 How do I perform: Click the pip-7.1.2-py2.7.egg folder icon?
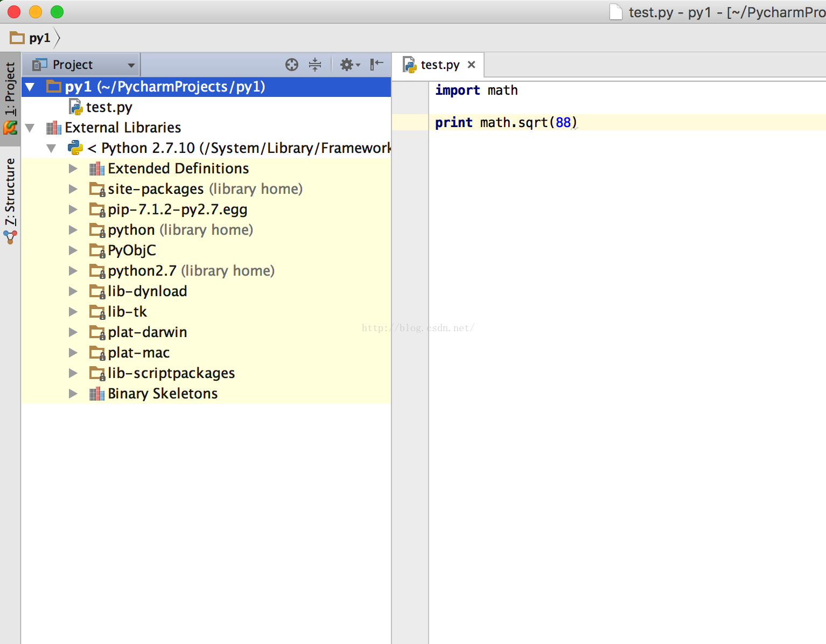click(x=97, y=210)
